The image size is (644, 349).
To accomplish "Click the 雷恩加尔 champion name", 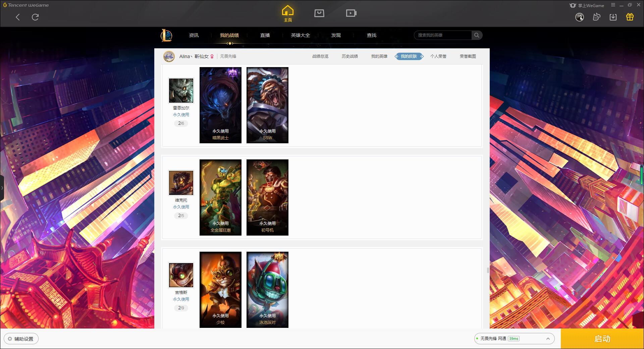I will (181, 108).
